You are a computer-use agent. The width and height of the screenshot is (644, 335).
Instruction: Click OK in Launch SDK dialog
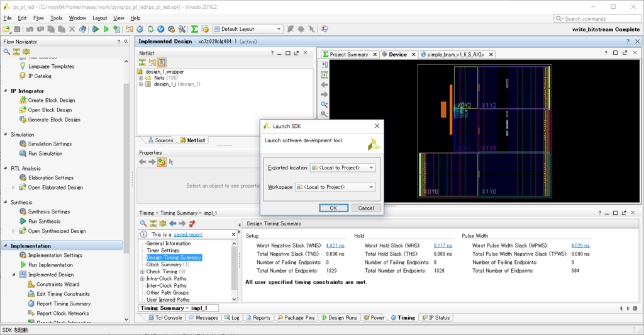pyautogui.click(x=333, y=208)
